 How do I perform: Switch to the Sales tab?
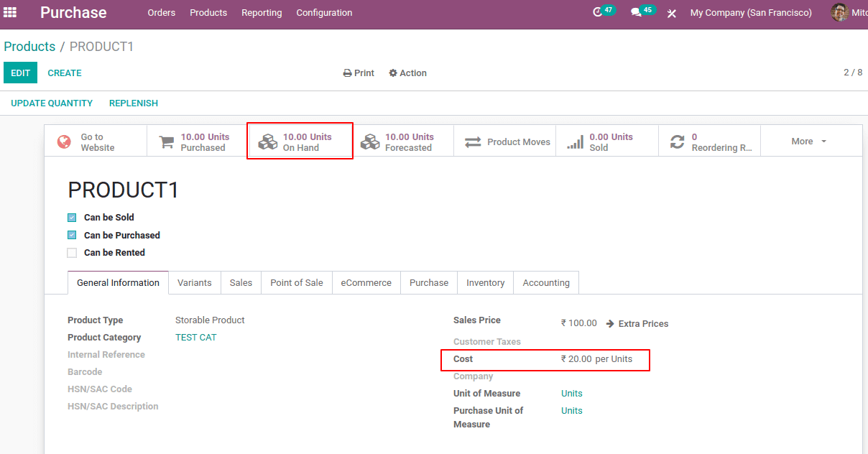[241, 283]
